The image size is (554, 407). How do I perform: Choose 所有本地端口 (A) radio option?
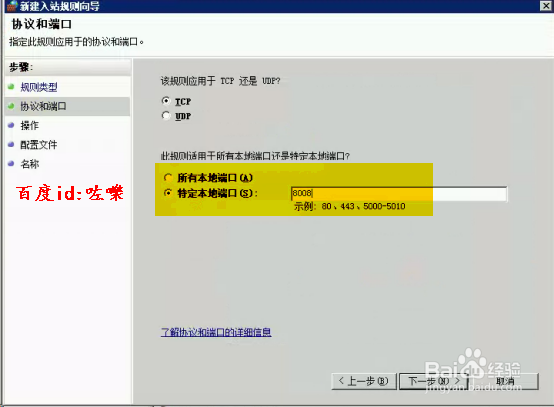pos(168,177)
